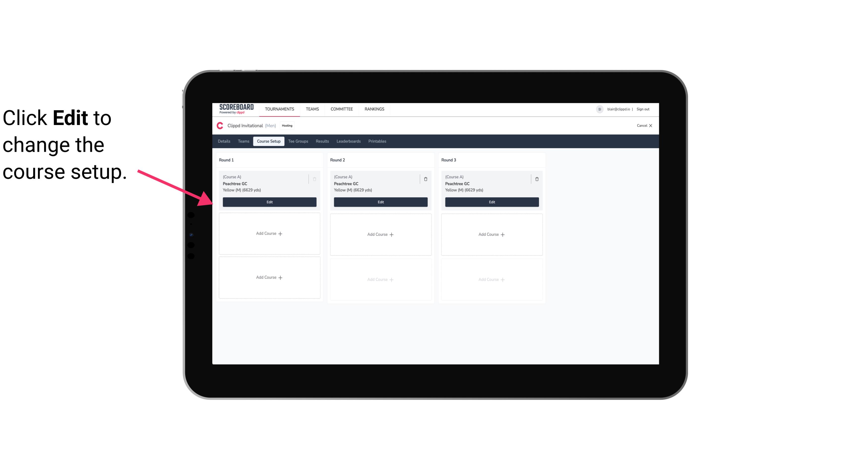Expand the Printables tab
The height and width of the screenshot is (467, 868).
pyautogui.click(x=377, y=141)
